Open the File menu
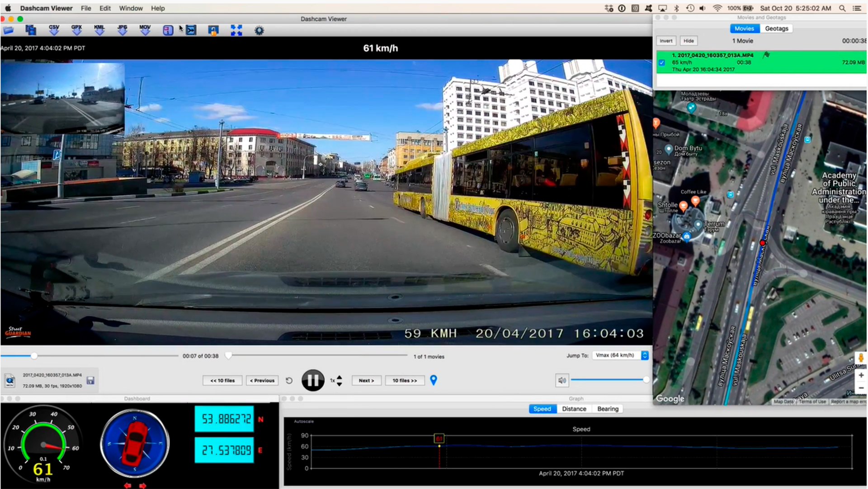 pos(86,8)
